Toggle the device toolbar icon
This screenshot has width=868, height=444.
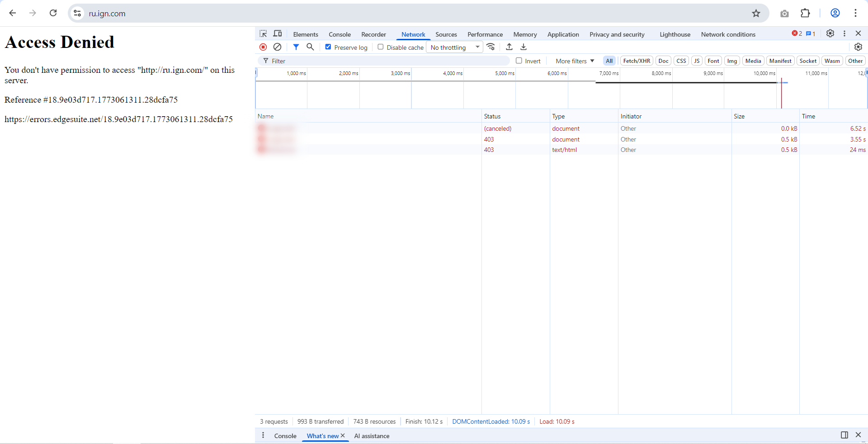[x=278, y=34]
